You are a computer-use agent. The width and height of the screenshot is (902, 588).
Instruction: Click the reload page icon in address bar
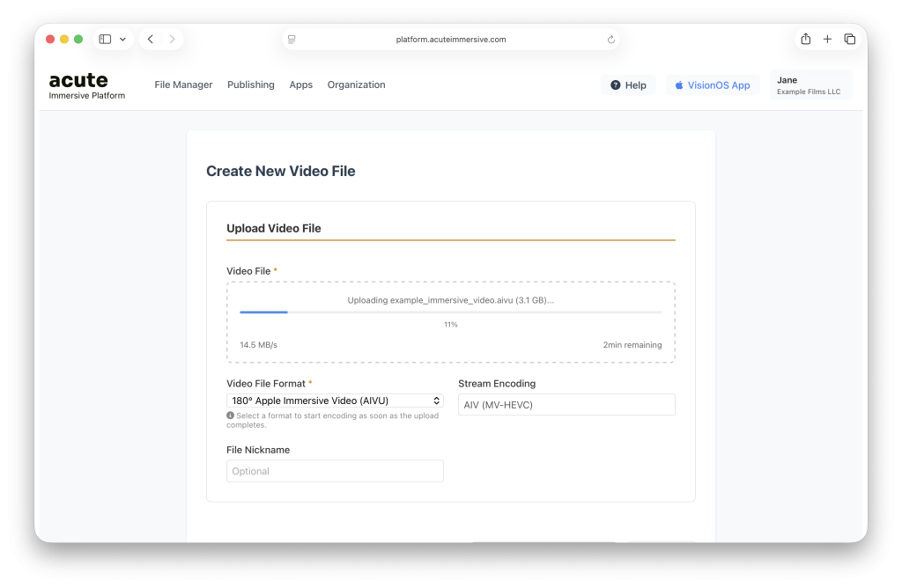[610, 40]
